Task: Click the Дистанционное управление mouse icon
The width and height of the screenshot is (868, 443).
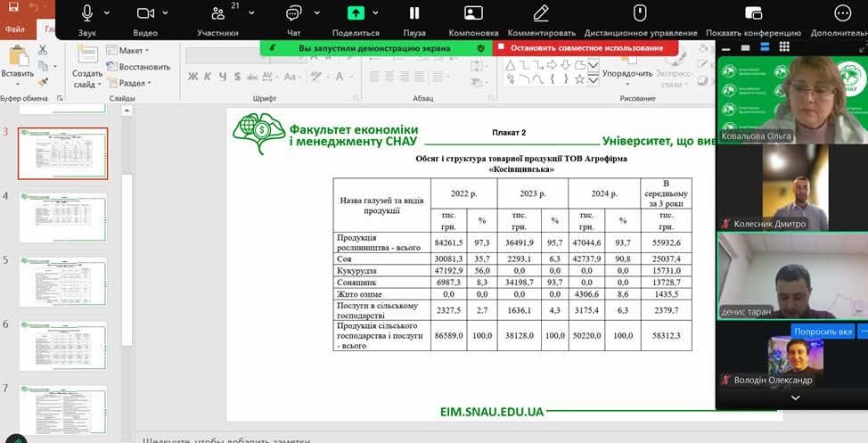Action: [x=639, y=13]
